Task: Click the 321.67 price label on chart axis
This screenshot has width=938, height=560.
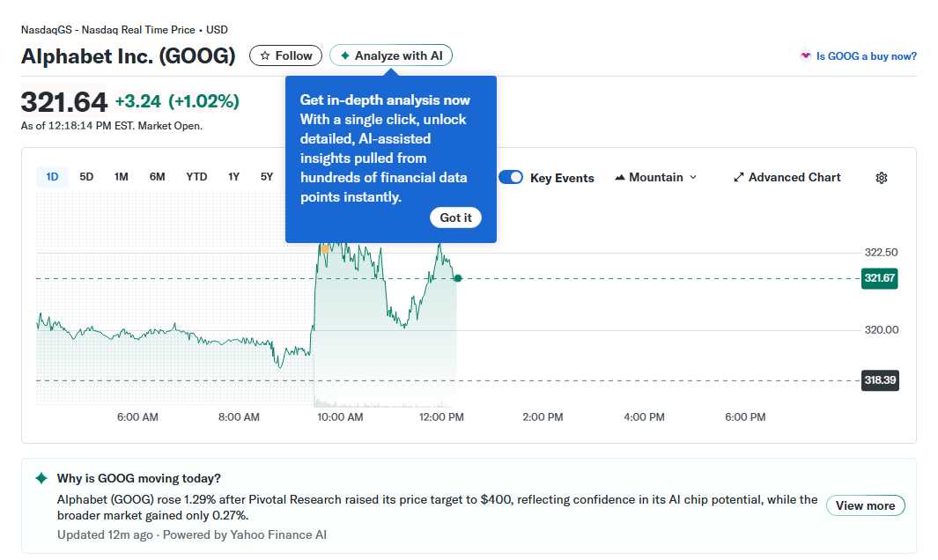Action: [879, 278]
